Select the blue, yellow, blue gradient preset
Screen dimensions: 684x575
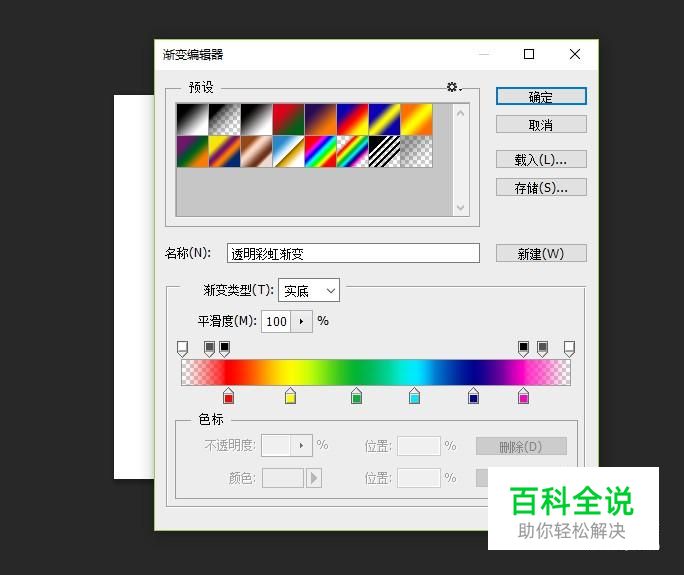(x=384, y=120)
